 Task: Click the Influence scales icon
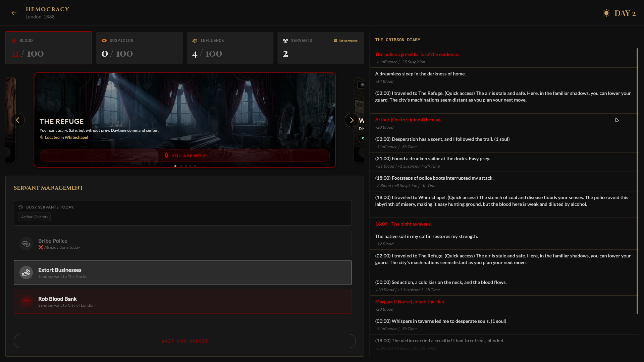195,41
